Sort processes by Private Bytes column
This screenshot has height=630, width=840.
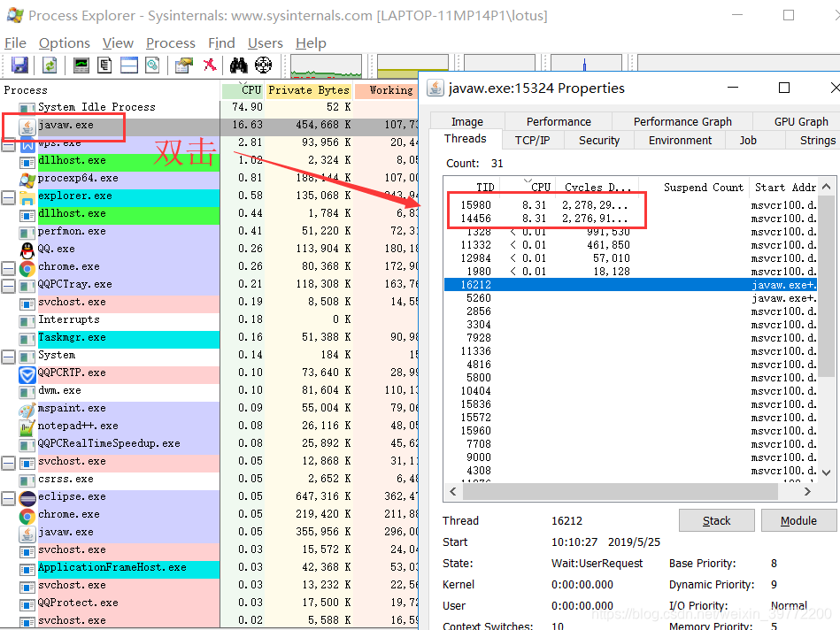pyautogui.click(x=309, y=90)
